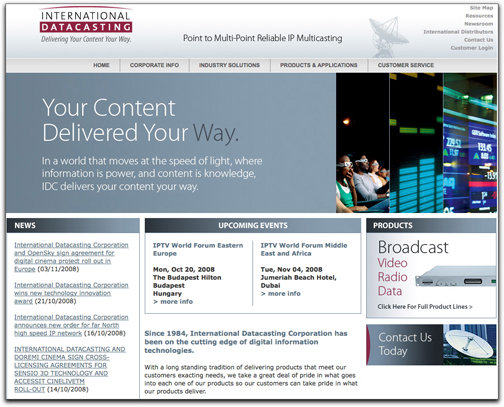Viewport: 504px width, 407px height.
Task: Click the stock ticker banner image
Action: pyautogui.click(x=470, y=143)
